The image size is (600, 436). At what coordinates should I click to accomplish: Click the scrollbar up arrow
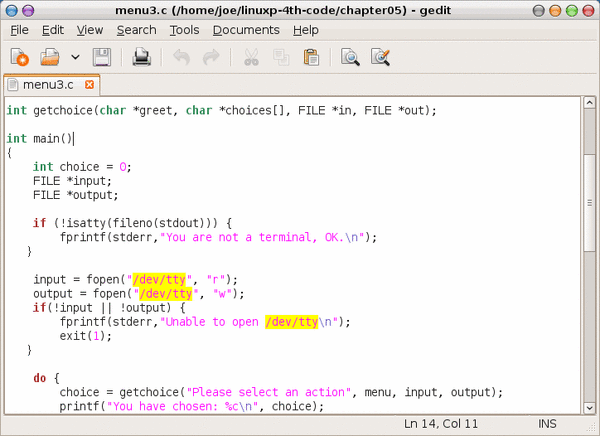[589, 103]
